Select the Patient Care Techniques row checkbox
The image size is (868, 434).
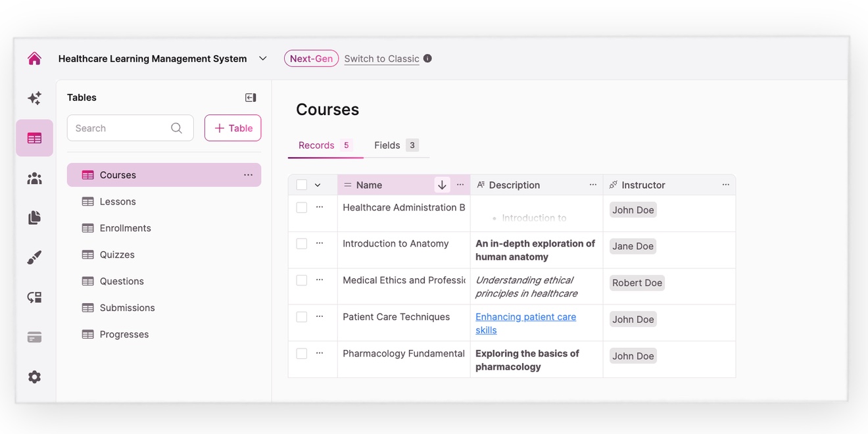[x=302, y=317]
